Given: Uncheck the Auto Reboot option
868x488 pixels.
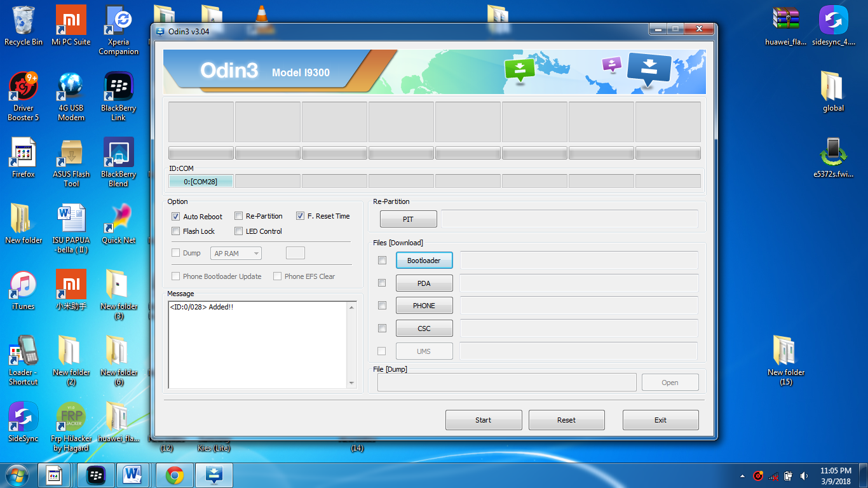Looking at the screenshot, I should pos(176,217).
